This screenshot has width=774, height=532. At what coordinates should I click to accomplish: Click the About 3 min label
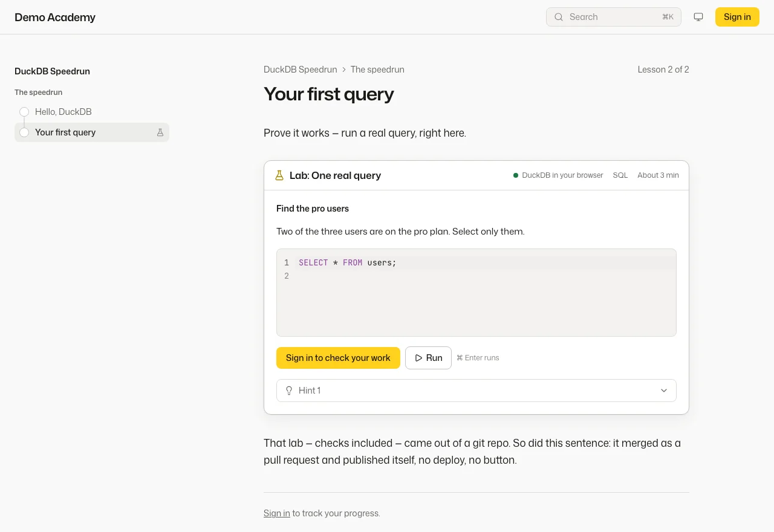point(658,175)
